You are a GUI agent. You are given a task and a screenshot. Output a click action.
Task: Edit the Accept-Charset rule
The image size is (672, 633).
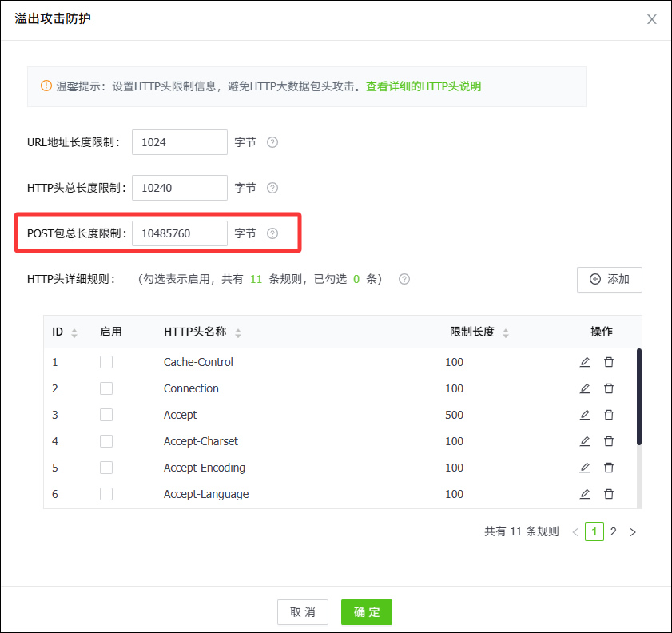(x=585, y=441)
